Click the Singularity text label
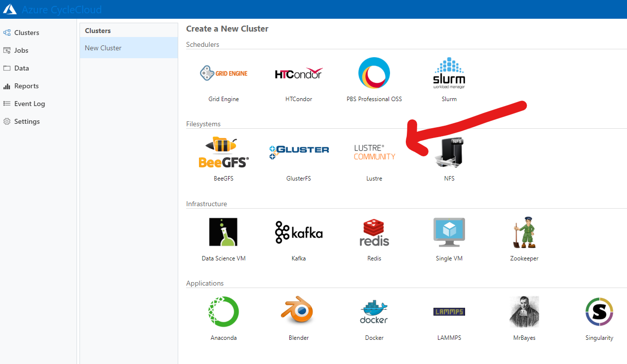The height and width of the screenshot is (364, 627). pos(599,338)
